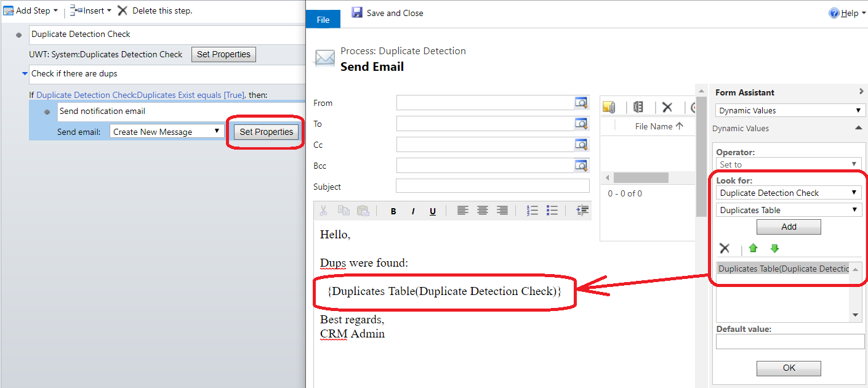Click in the Default value field
868x388 pixels.
(x=790, y=341)
